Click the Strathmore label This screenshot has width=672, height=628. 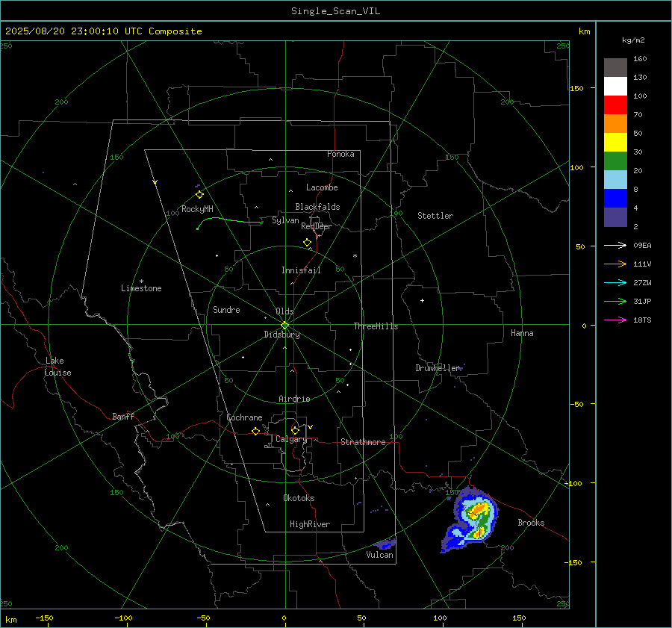click(363, 442)
